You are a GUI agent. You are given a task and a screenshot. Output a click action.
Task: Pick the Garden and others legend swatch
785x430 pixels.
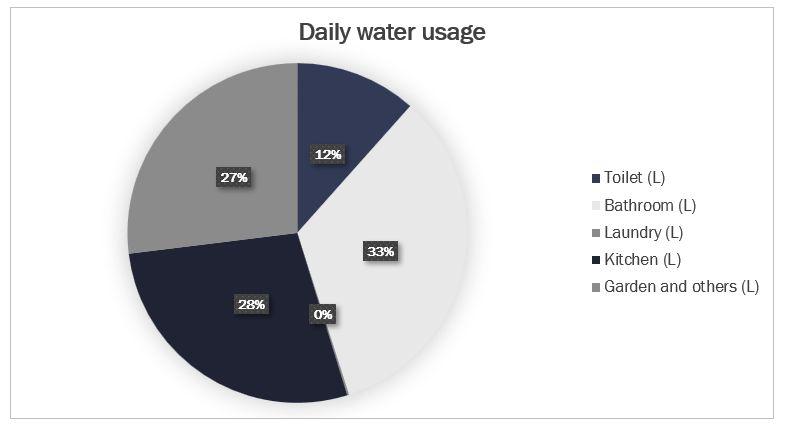(595, 287)
